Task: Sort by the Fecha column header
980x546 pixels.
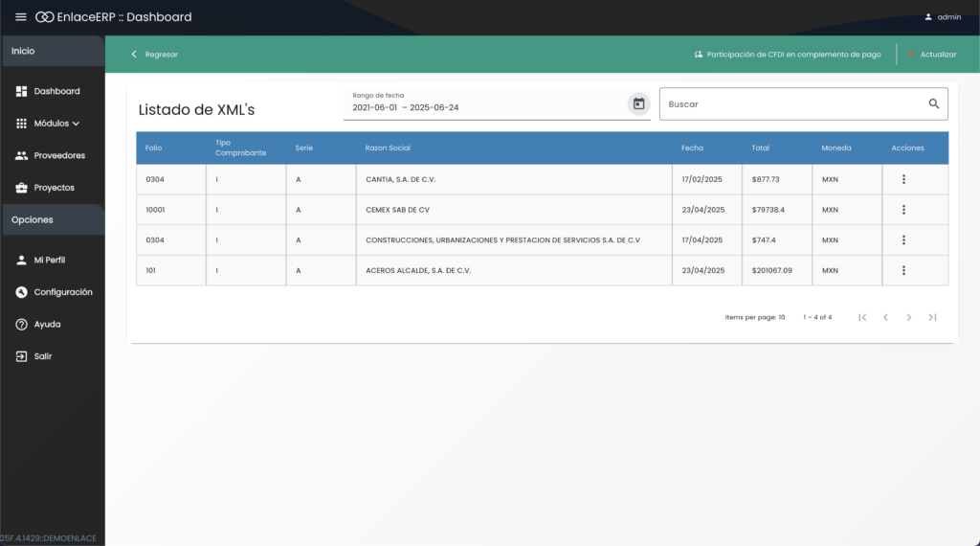Action: point(692,148)
